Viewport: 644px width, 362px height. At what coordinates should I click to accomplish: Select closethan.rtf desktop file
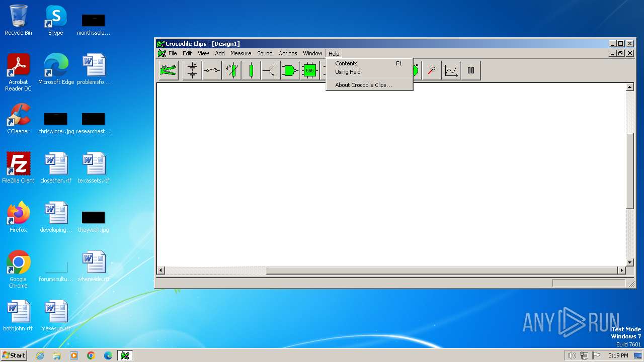[x=56, y=167]
